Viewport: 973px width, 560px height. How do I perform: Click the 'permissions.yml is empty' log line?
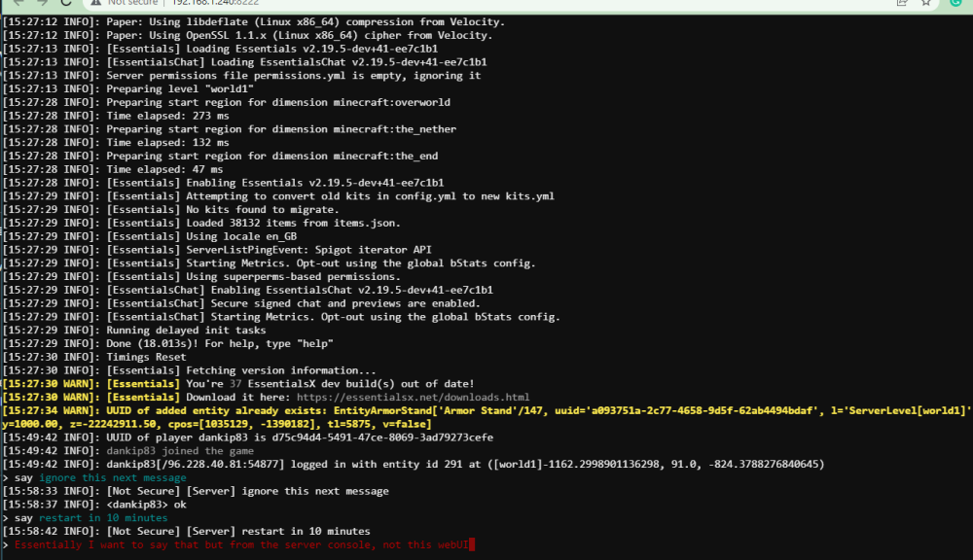pos(242,75)
